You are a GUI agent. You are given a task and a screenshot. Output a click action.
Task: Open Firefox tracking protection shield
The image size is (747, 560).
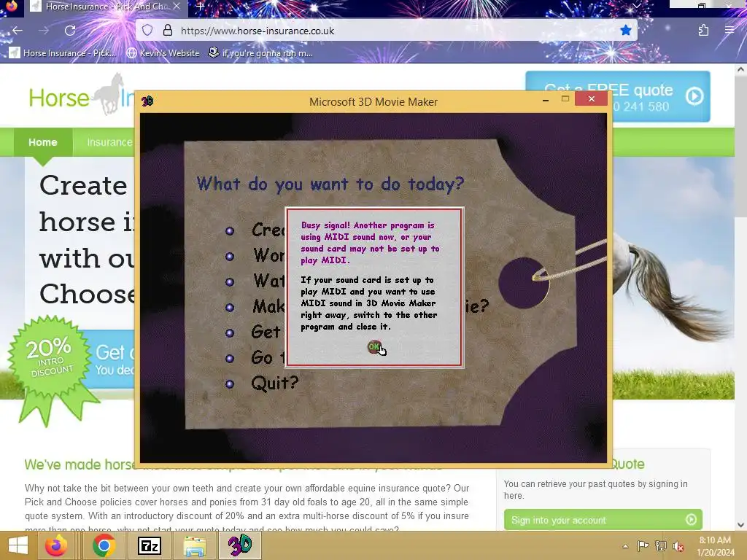click(x=147, y=31)
